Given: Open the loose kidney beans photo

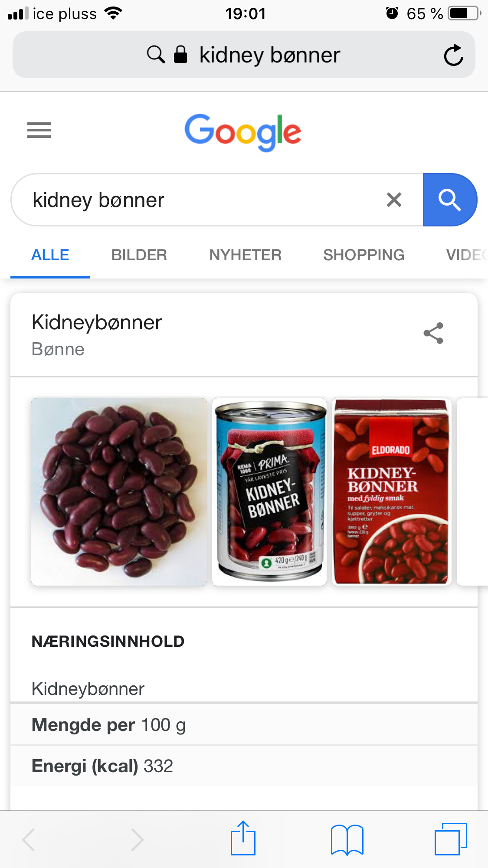Looking at the screenshot, I should pyautogui.click(x=119, y=492).
